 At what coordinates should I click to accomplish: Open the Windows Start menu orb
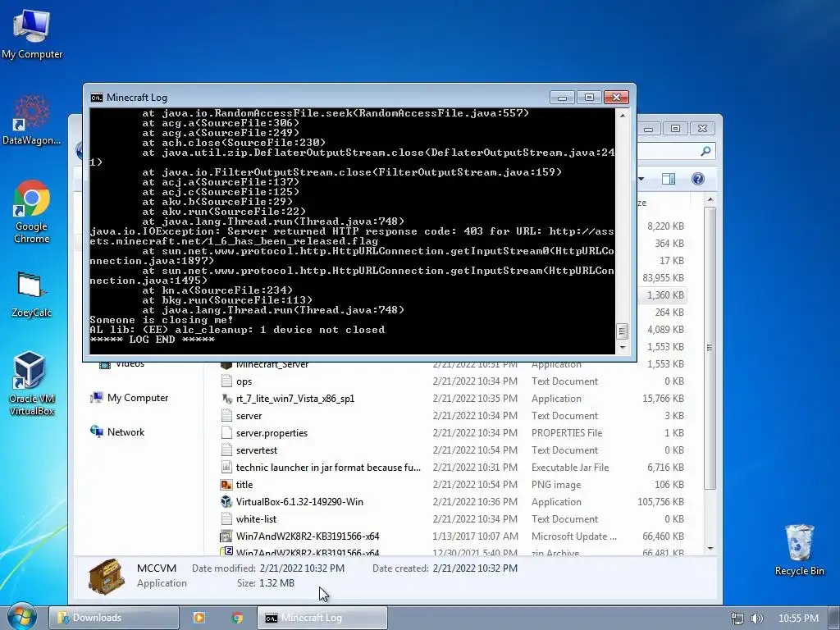coord(22,617)
